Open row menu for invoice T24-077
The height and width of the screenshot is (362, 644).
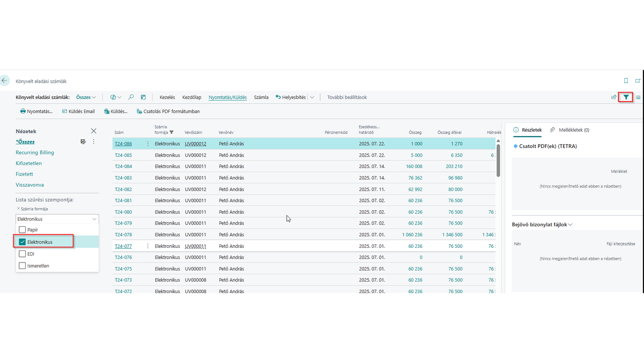pos(148,246)
